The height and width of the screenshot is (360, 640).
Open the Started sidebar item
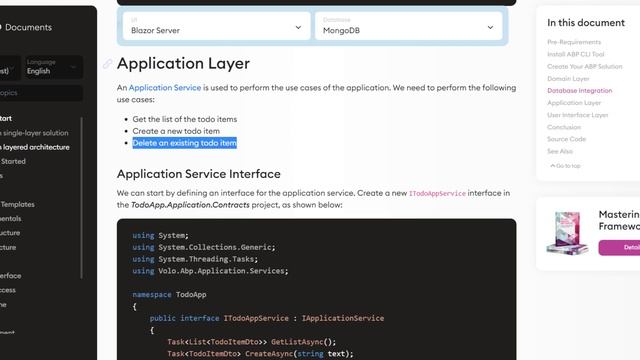point(13,162)
